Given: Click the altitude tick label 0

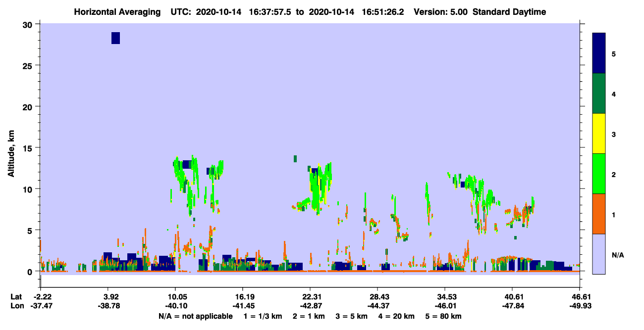Looking at the screenshot, I should coord(31,271).
